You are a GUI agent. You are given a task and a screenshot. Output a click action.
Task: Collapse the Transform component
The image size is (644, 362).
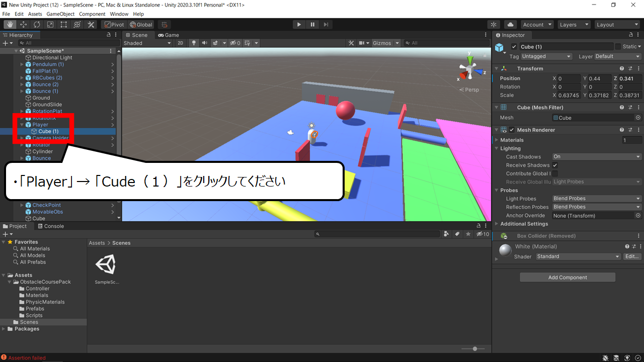click(x=496, y=68)
